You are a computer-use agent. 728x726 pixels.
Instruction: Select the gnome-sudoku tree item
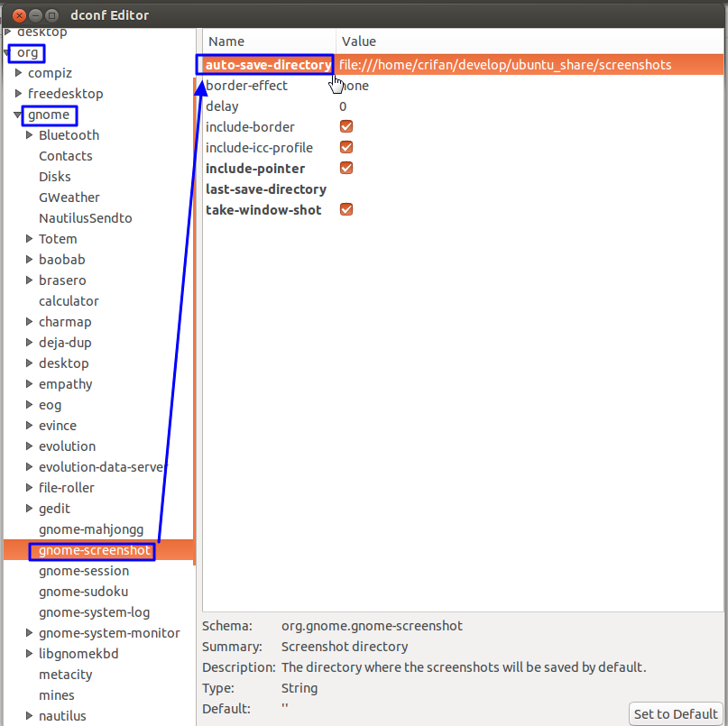coord(84,592)
